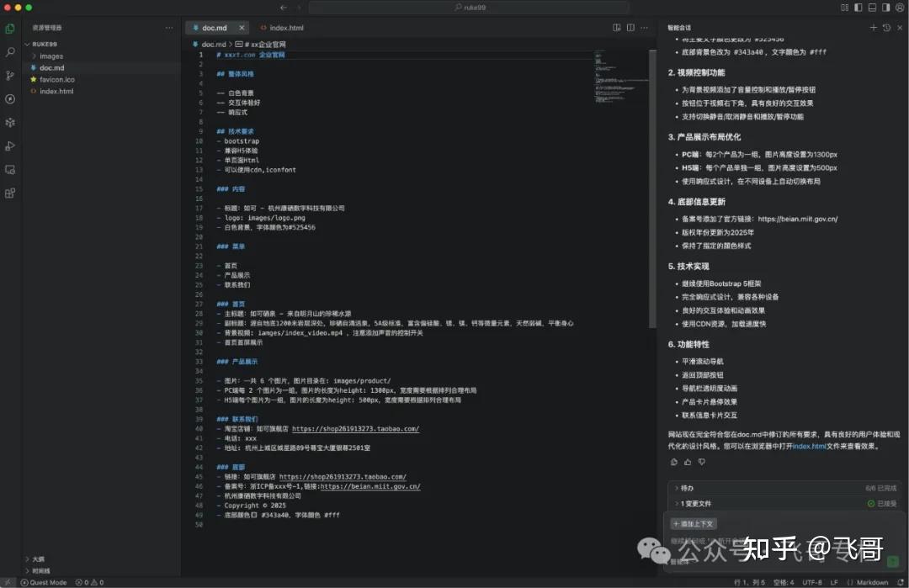Click errors and warnings status indicator
909x588 pixels.
[90, 582]
